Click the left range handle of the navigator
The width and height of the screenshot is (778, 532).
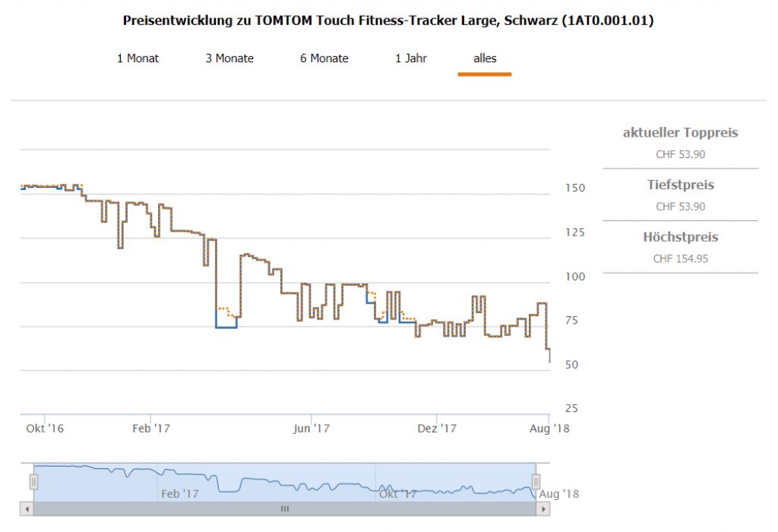coord(33,482)
